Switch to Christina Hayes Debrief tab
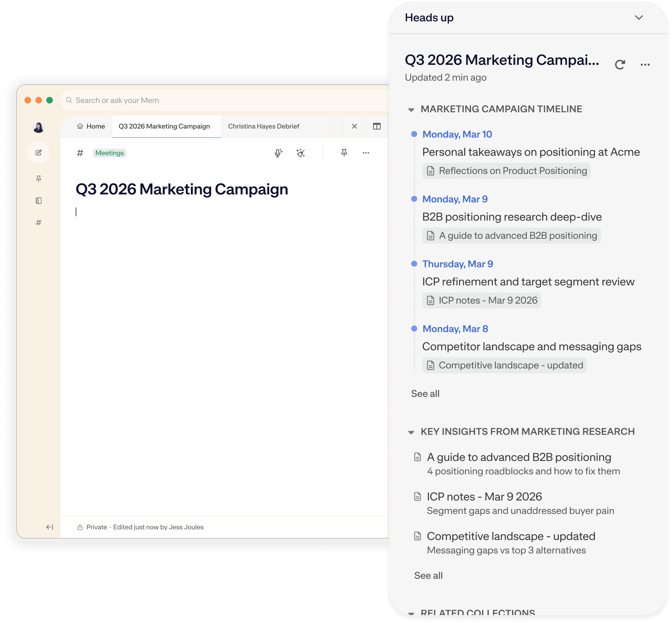 (263, 126)
